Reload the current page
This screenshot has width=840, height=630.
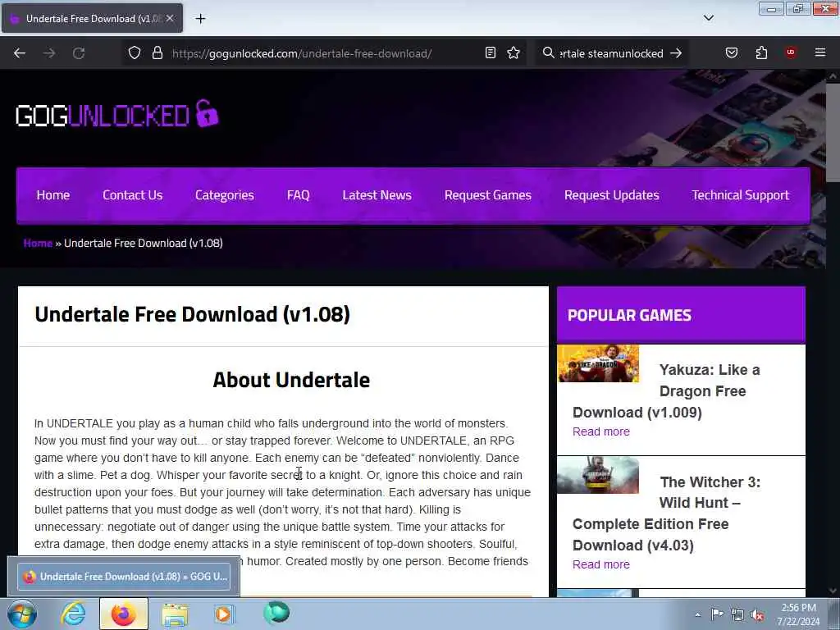click(x=79, y=53)
